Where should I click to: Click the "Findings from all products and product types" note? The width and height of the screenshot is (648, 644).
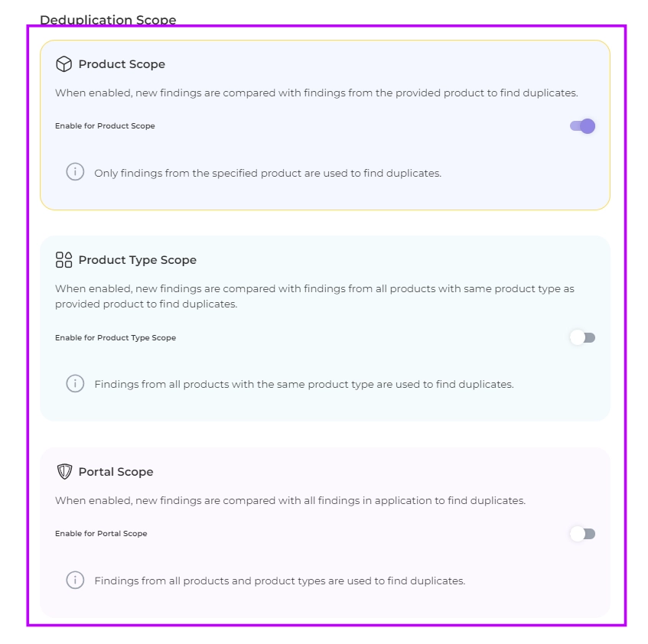click(279, 581)
